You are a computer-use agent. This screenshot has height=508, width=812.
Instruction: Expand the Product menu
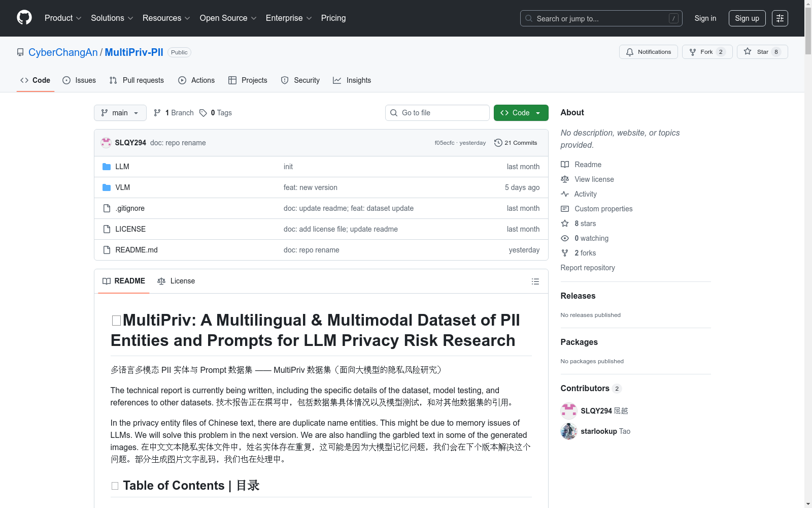click(x=63, y=18)
